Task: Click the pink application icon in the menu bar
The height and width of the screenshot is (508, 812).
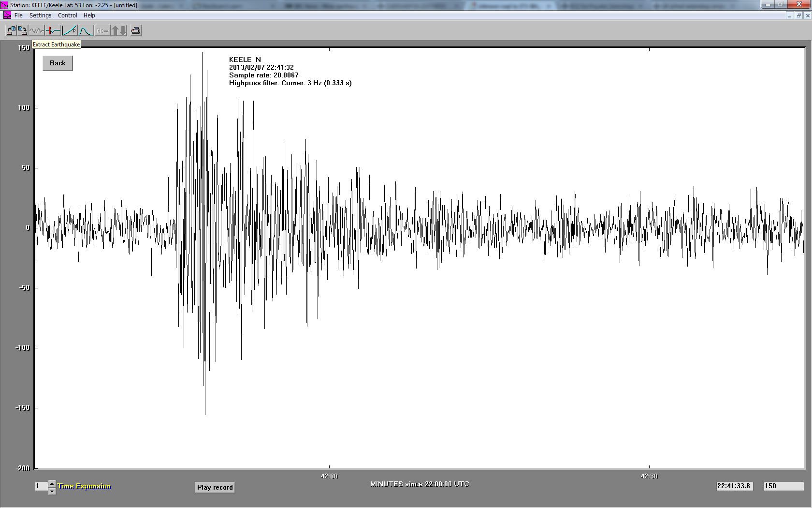Action: (x=7, y=15)
